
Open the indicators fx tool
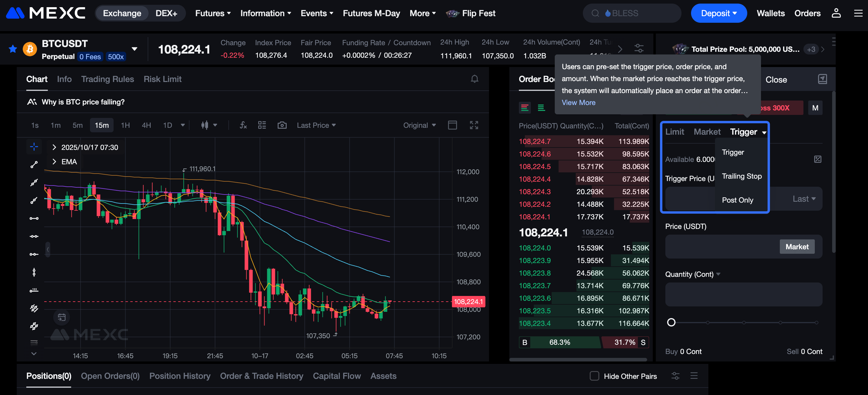(x=243, y=125)
